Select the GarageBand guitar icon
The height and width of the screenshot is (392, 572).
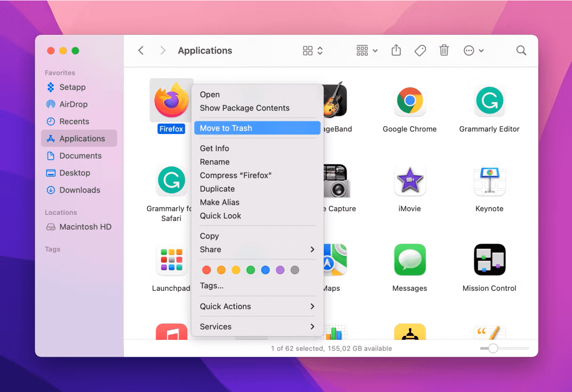pos(335,101)
